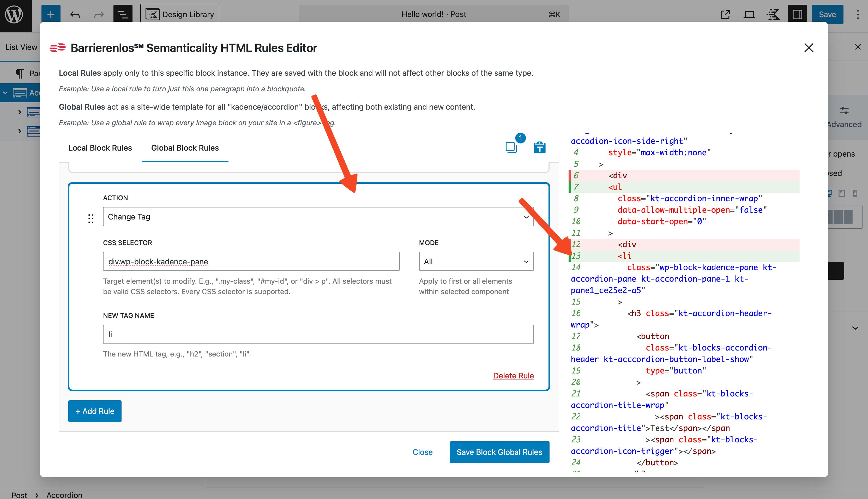Image resolution: width=868 pixels, height=499 pixels.
Task: Click the copy rules icon with badge
Action: click(511, 147)
